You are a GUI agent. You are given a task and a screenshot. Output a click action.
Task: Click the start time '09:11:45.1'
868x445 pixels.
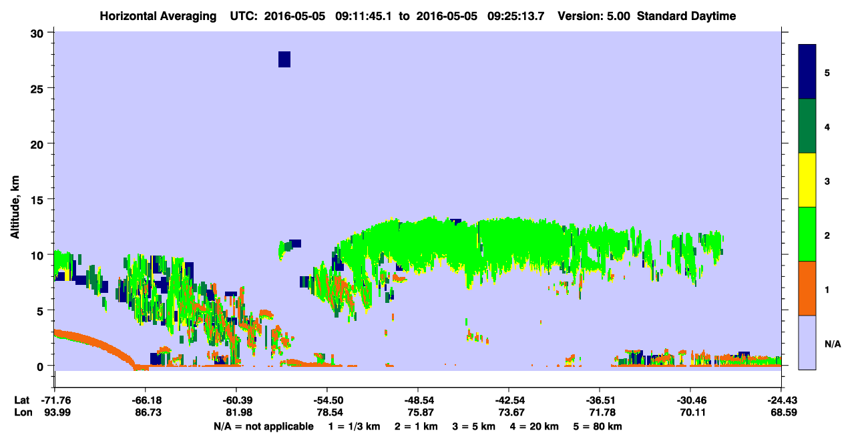(364, 16)
